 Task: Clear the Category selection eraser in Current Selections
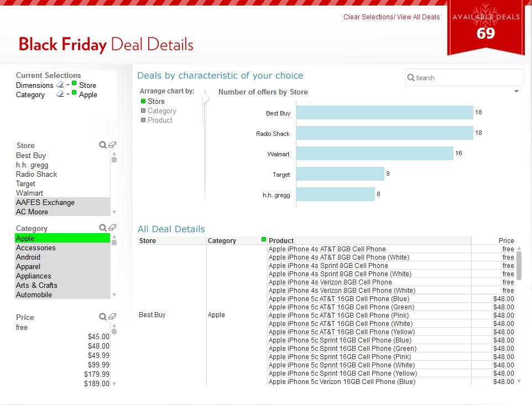point(60,94)
